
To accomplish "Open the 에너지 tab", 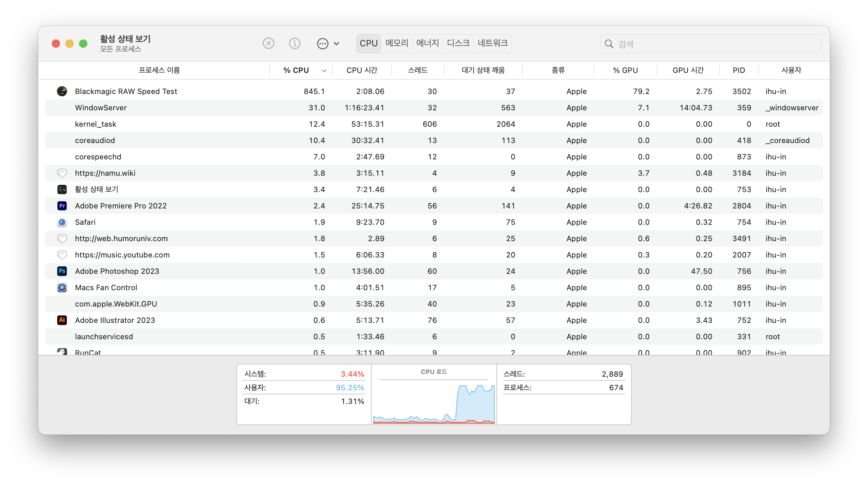I will coord(427,43).
